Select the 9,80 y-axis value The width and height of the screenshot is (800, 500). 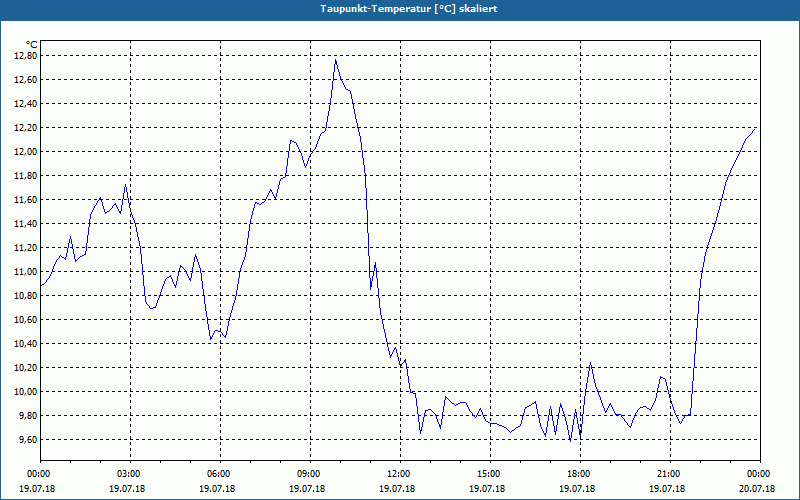[28, 415]
